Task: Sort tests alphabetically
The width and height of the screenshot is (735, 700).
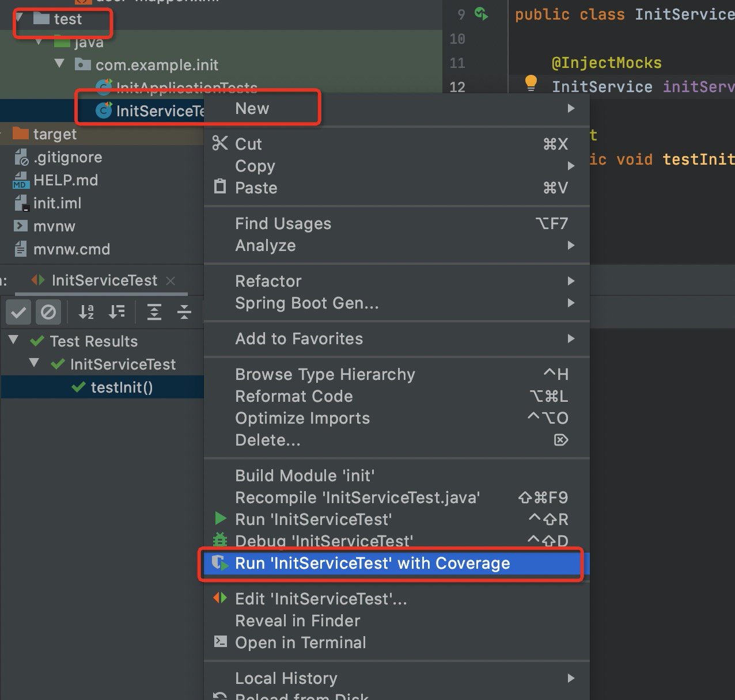Action: (86, 313)
